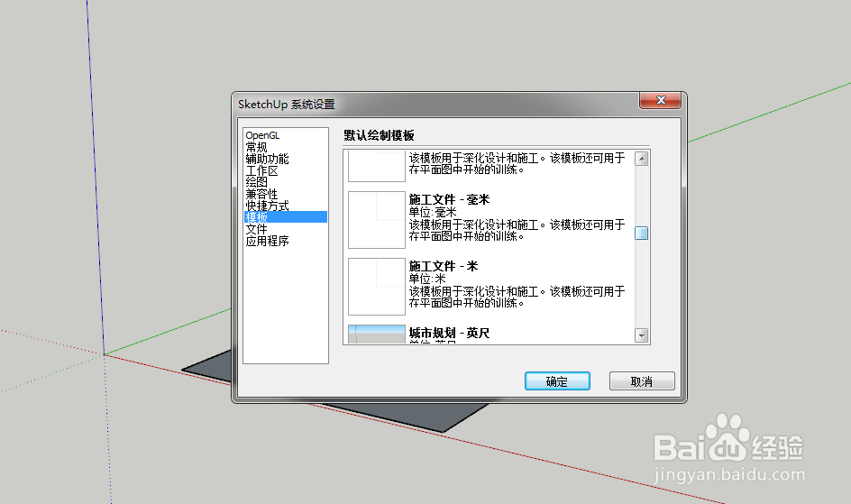Click the 默认绘制模板 heading
The width and height of the screenshot is (851, 504).
pos(379,135)
